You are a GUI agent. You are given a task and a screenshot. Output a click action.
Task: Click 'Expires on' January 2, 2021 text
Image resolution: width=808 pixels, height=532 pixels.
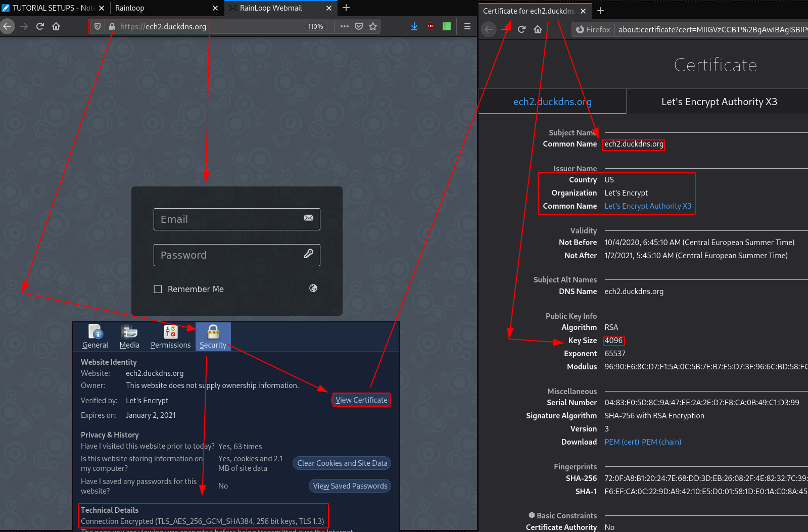[151, 415]
